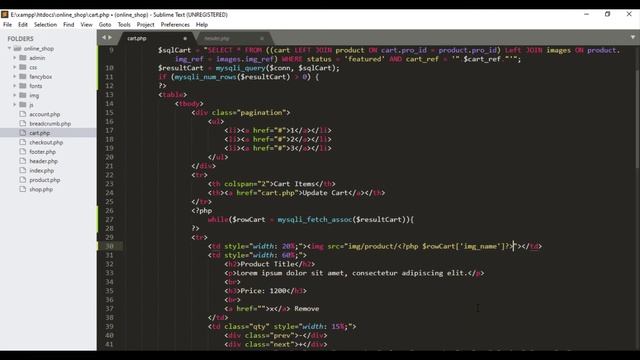Click the "Remove" text on line 37
The image size is (640, 360).
(x=307, y=309)
